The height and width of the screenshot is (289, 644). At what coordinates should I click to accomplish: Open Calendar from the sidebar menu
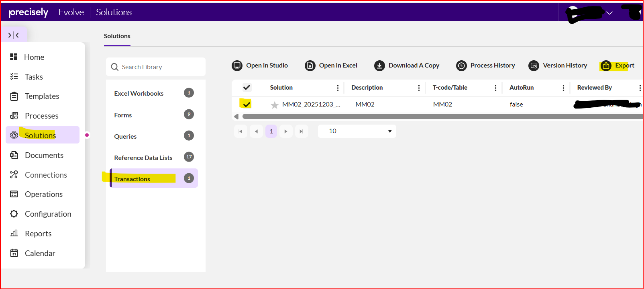click(40, 253)
